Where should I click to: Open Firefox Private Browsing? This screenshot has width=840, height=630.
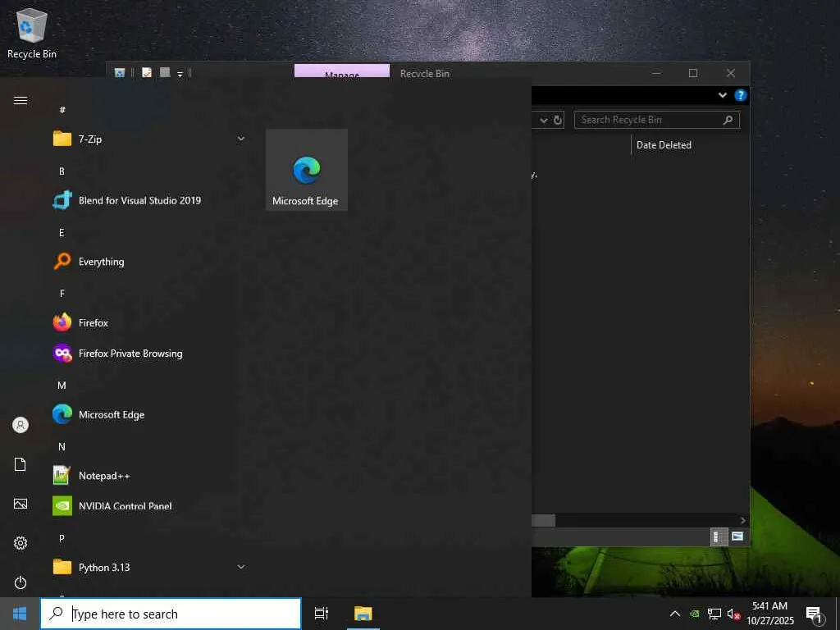148,353
